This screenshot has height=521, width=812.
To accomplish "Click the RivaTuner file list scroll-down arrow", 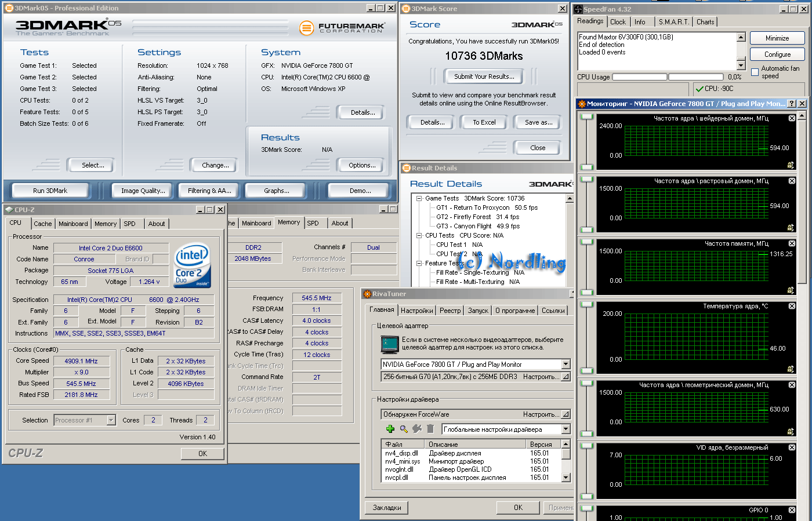I will (566, 478).
